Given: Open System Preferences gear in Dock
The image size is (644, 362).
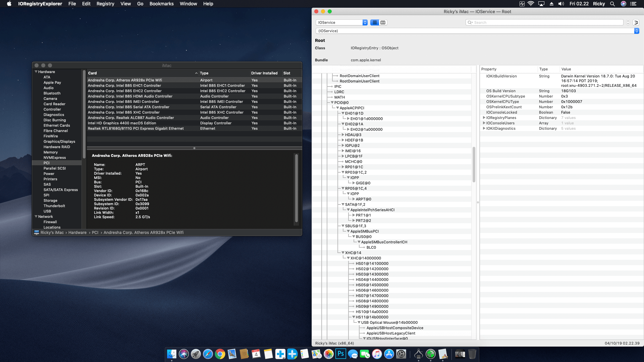Looking at the screenshot, I should 401,354.
